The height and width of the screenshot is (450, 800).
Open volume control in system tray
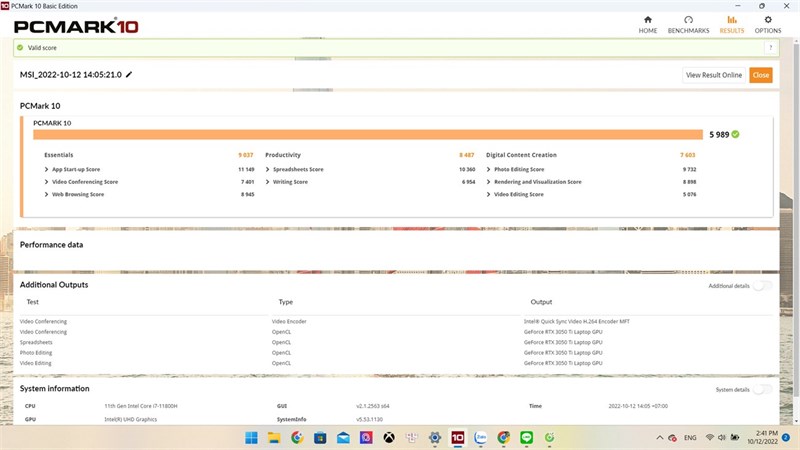721,437
